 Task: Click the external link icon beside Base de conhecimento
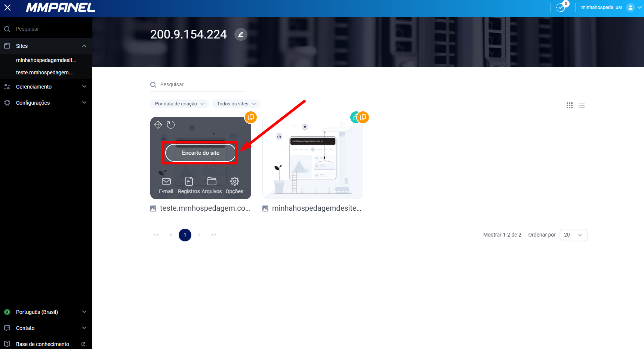83,344
